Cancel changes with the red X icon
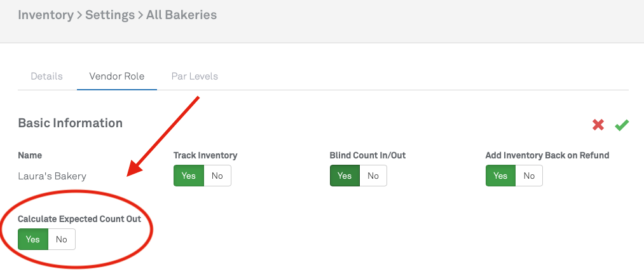The image size is (644, 271). point(598,125)
